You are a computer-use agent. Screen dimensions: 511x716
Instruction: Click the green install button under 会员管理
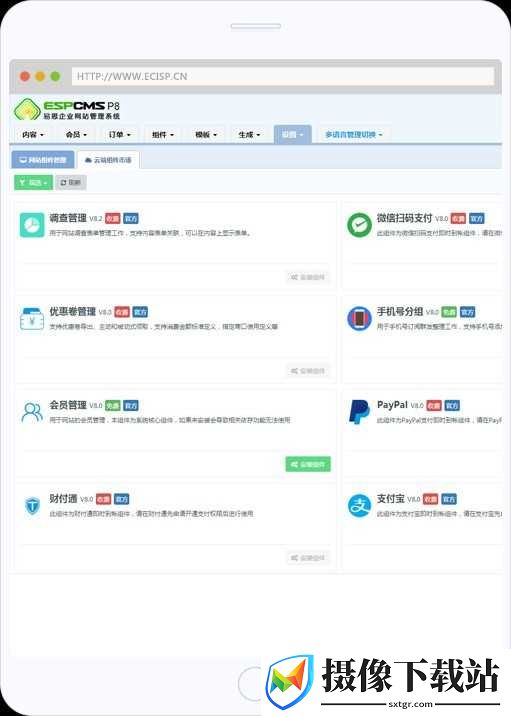point(308,464)
